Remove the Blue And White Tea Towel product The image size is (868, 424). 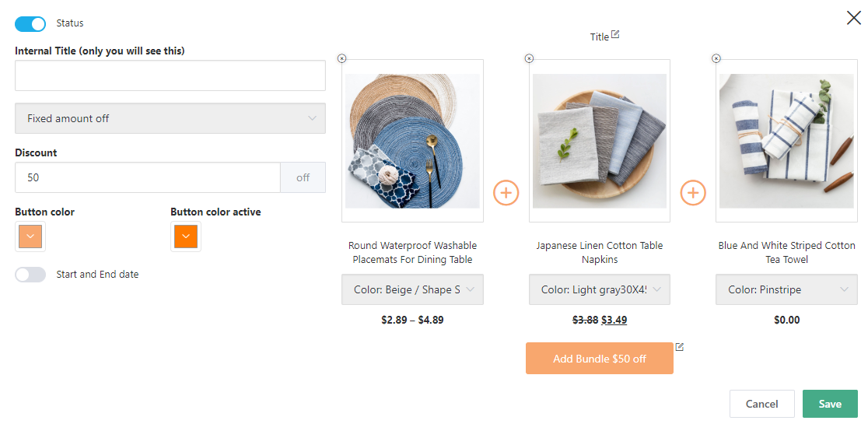[x=716, y=58]
